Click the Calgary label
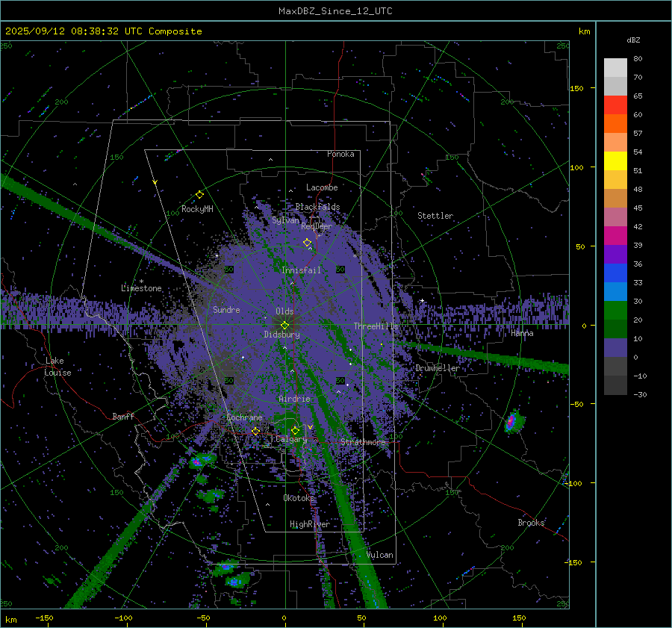The image size is (672, 628). [291, 439]
